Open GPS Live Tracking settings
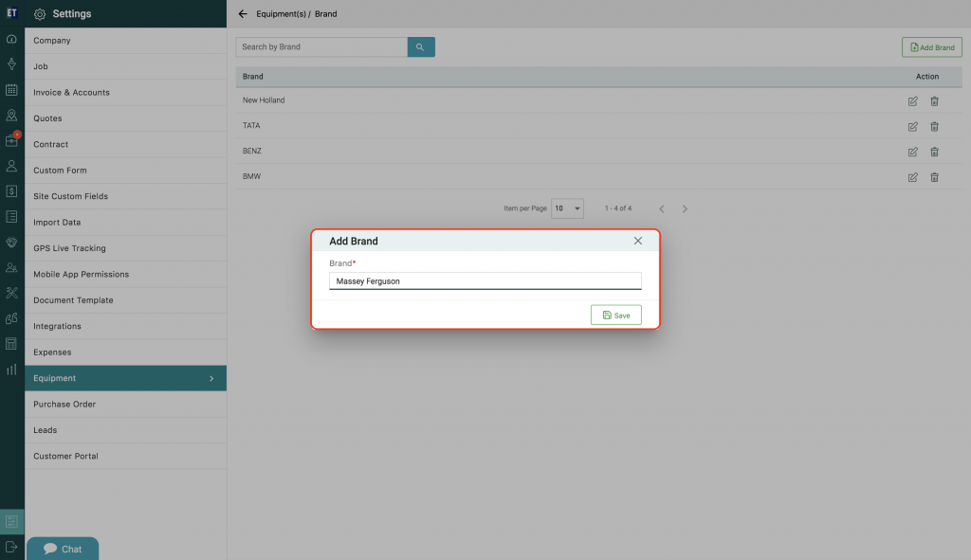Screen dimensions: 971x560 (126, 248)
